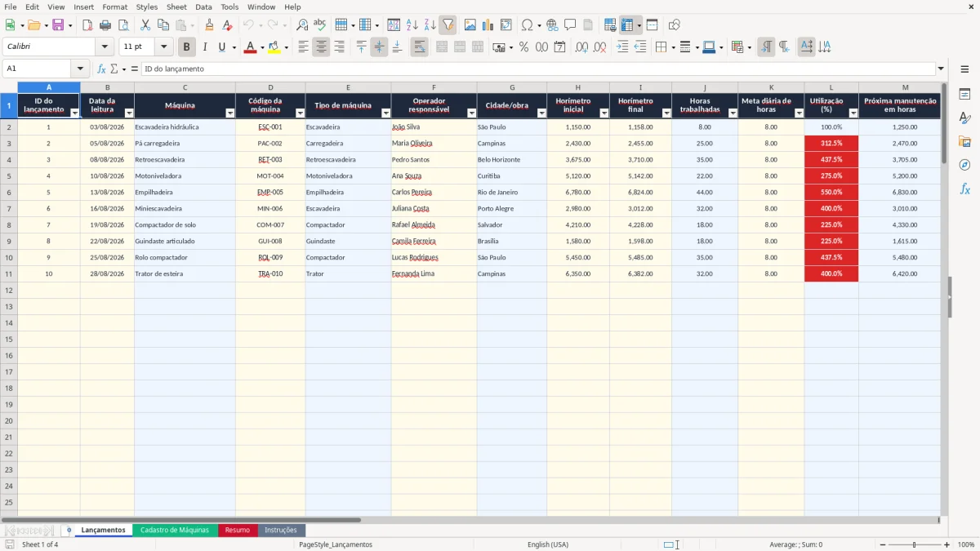
Task: Open the Data menu
Action: [203, 7]
